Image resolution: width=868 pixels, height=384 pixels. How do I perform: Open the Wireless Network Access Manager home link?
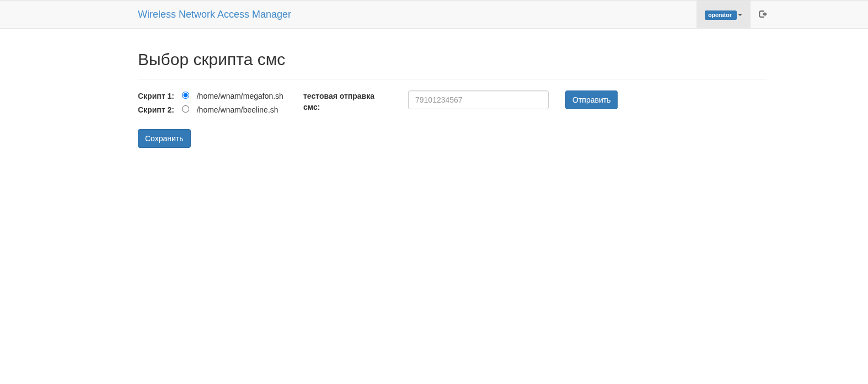[x=214, y=14]
